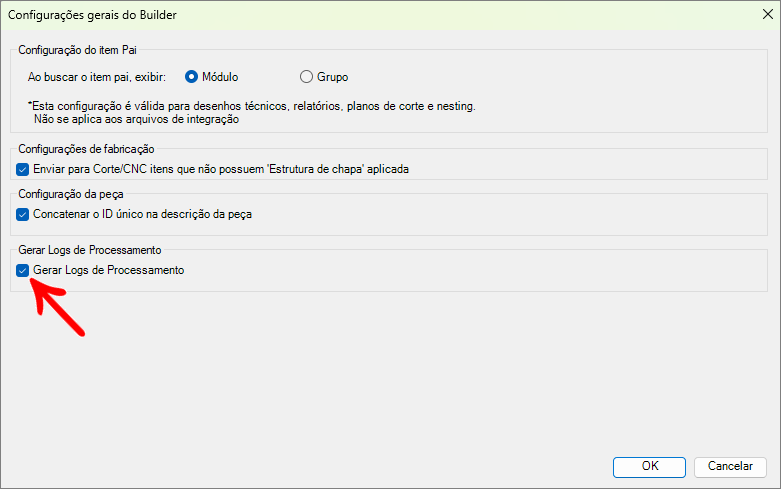This screenshot has height=489, width=781.
Task: Click the 'Configurações de fabricação' group title
Action: 86,149
